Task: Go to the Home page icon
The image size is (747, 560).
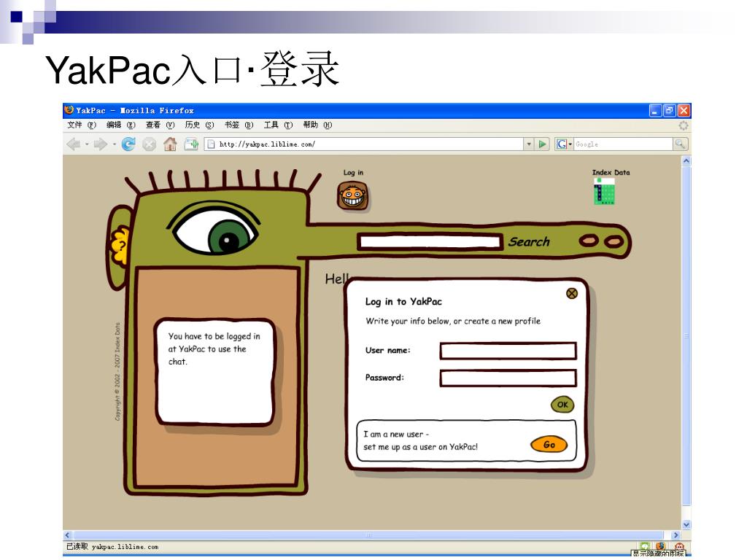Action: point(170,144)
